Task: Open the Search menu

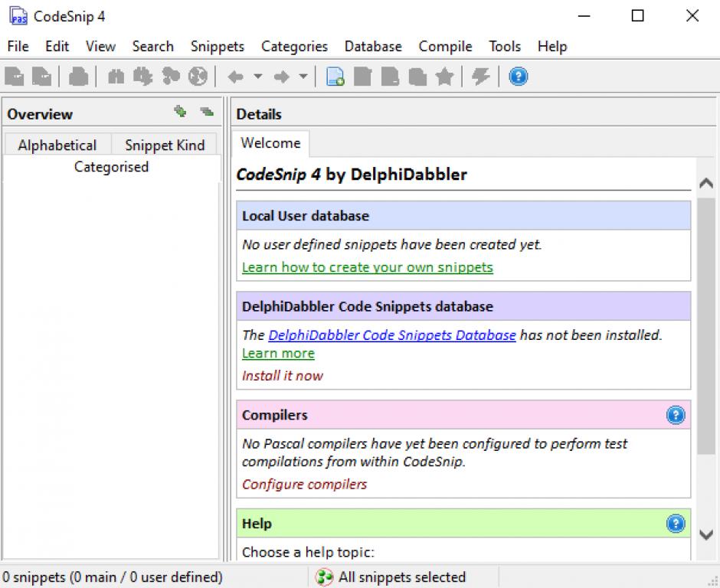Action: pos(153,47)
